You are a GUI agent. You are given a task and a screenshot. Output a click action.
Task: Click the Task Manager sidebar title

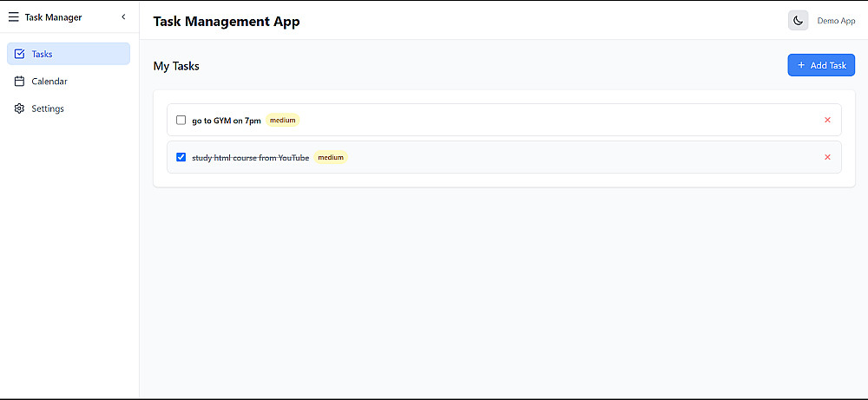[53, 16]
